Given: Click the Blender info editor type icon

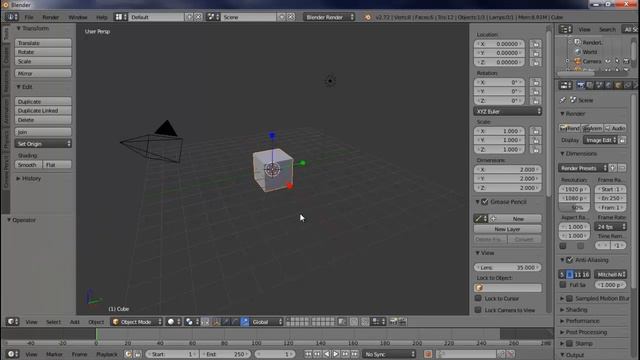Looking at the screenshot, I should 12,17.
